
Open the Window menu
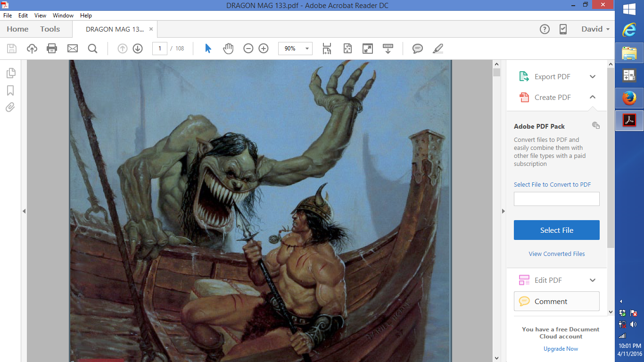pos(63,16)
